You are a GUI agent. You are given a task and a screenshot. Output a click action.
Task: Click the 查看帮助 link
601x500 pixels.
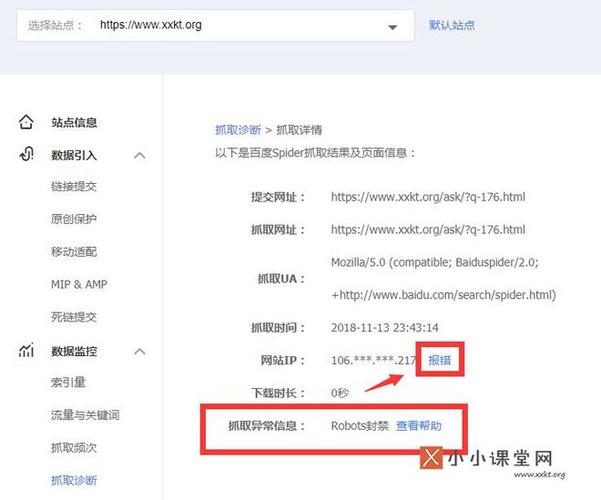419,426
